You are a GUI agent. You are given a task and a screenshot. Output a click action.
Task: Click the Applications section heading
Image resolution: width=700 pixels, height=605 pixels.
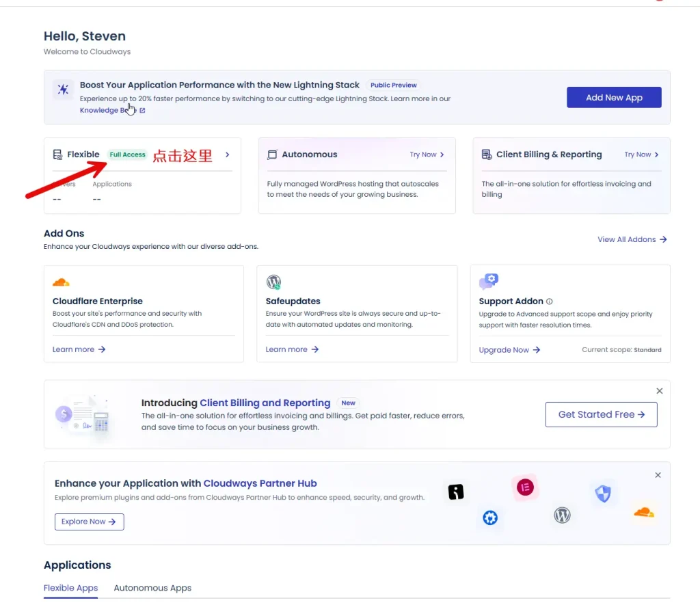pyautogui.click(x=77, y=565)
